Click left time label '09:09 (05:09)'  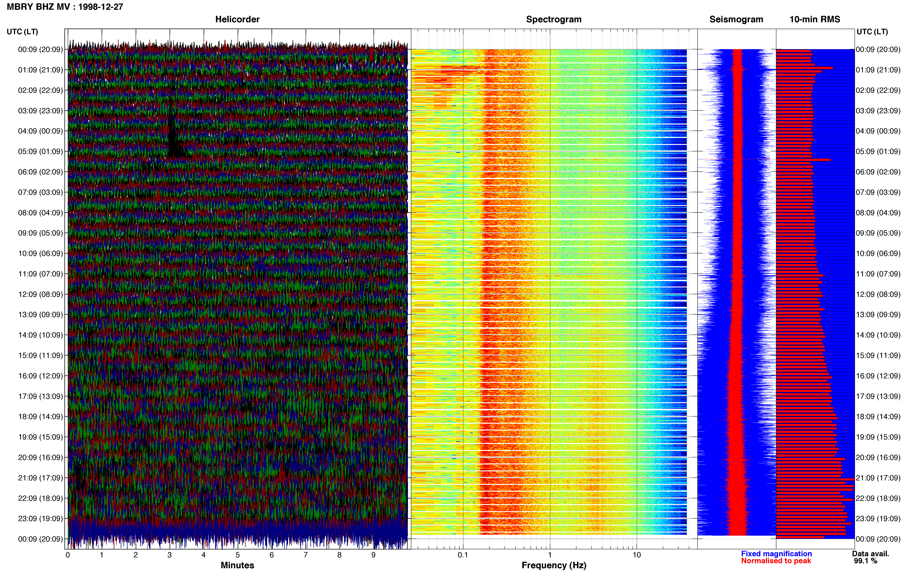(x=40, y=233)
